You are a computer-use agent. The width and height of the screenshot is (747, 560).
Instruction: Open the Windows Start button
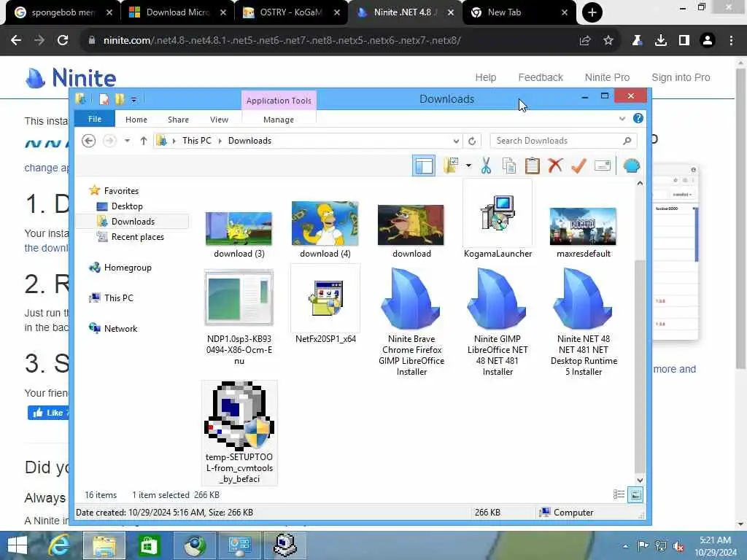(x=18, y=545)
